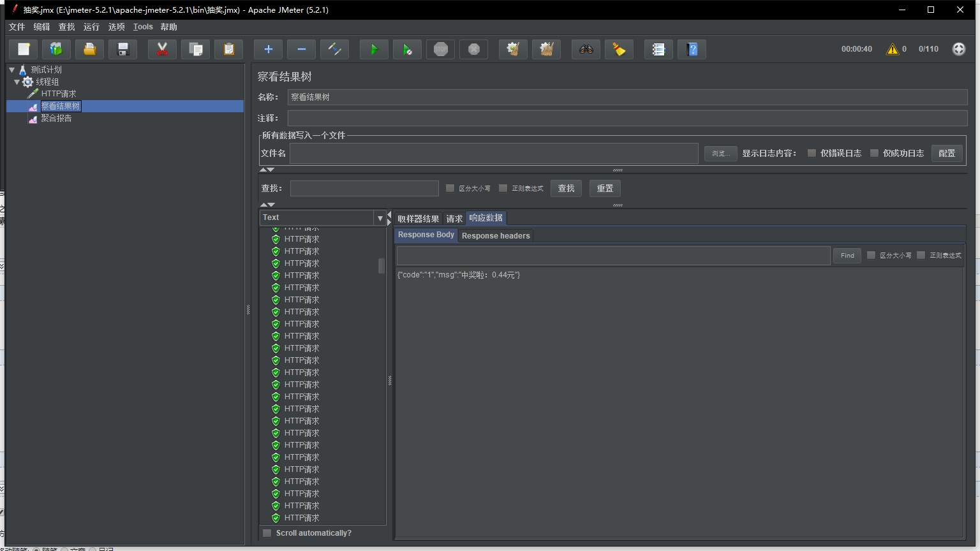Click the plus Expand All toolbar icon

coord(268,49)
